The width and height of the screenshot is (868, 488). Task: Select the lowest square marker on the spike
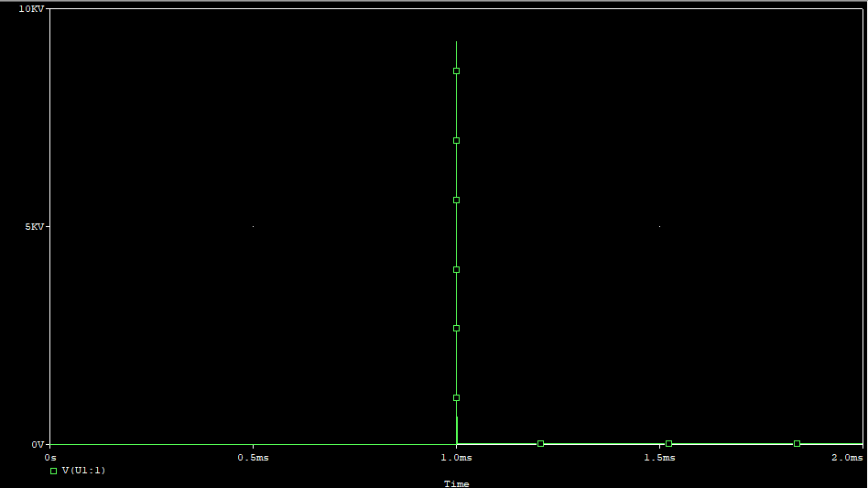click(x=456, y=397)
